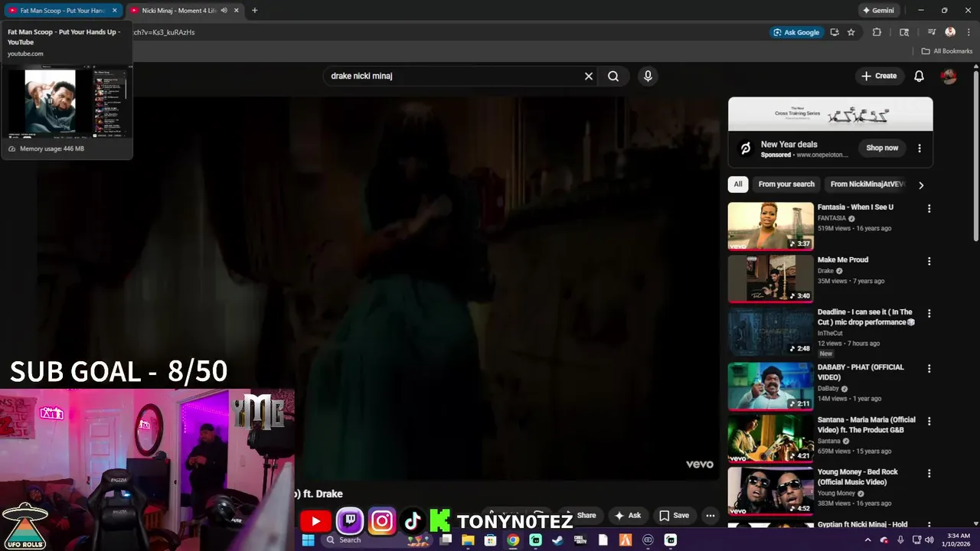Viewport: 980px width, 551px height.
Task: Click the microphone icon in system tray
Action: click(x=900, y=540)
